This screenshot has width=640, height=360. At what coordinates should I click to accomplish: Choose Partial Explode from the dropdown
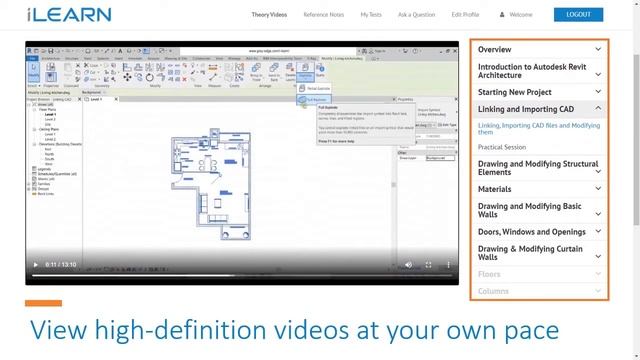314,88
